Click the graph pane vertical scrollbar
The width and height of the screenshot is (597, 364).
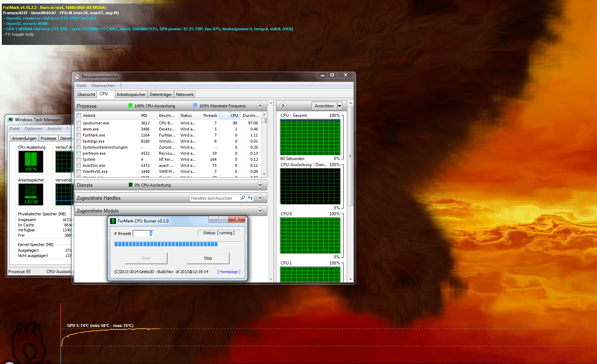(x=350, y=156)
